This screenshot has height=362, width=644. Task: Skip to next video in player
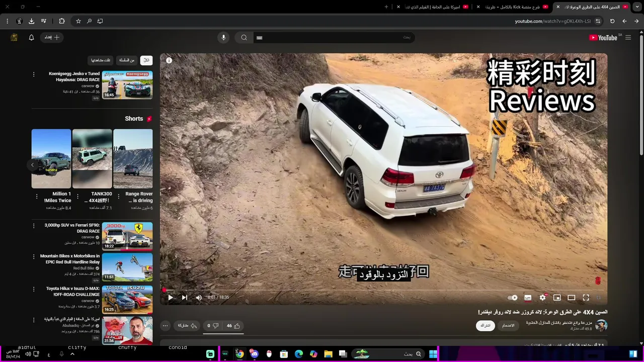[185, 298]
